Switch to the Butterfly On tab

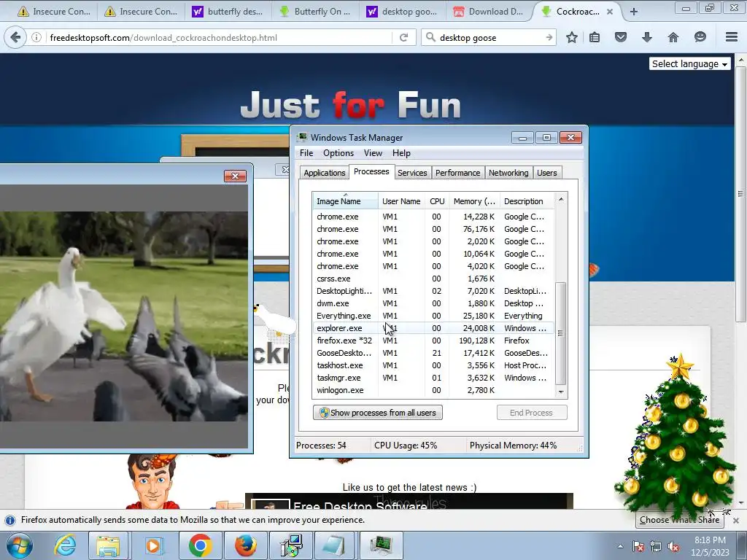click(x=315, y=12)
